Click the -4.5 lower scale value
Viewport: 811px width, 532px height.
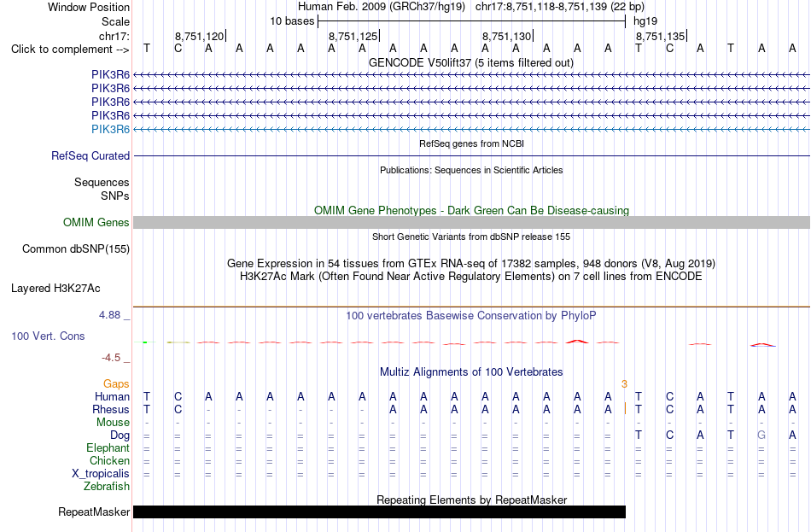(x=111, y=358)
